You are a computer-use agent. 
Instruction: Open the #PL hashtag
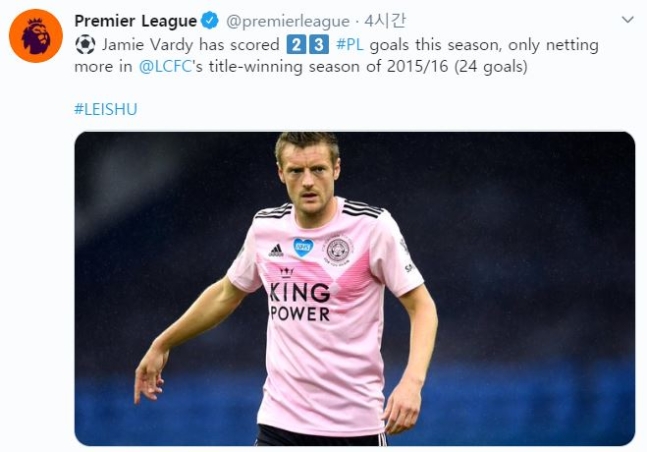350,45
